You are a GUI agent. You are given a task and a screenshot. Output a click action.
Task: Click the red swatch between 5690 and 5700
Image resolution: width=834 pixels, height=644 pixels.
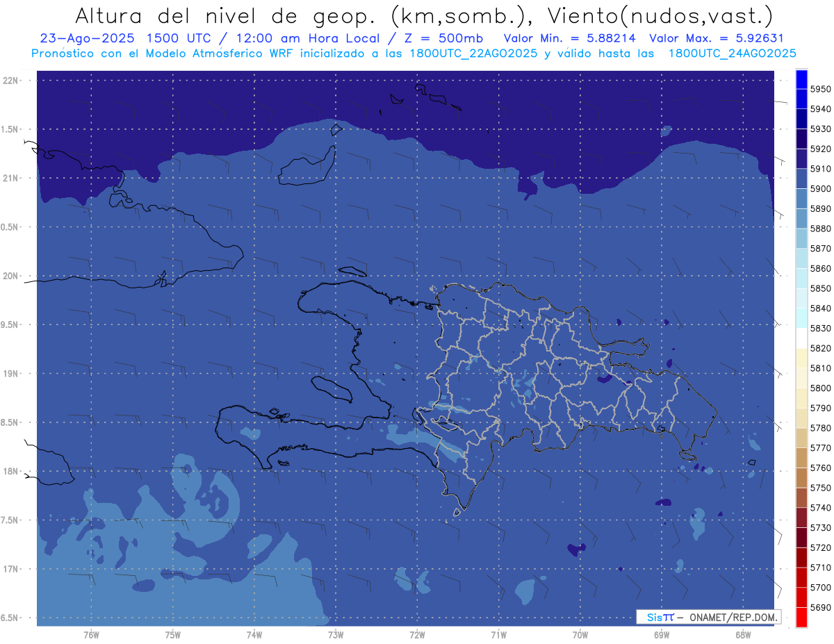[801, 597]
